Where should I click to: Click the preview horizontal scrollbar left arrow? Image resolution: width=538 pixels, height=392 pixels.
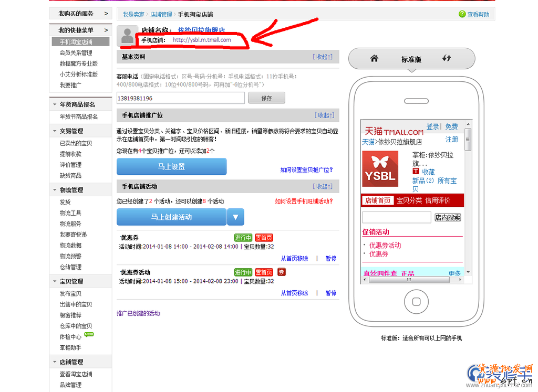tap(365, 280)
